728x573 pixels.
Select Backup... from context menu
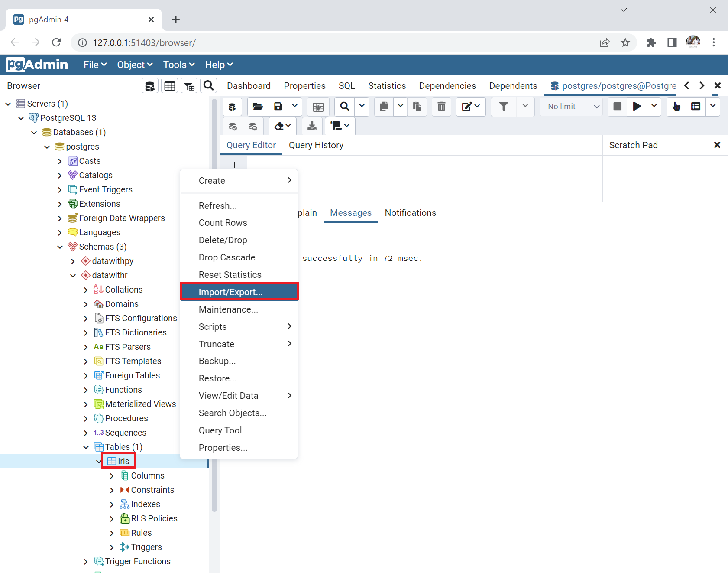239,361
